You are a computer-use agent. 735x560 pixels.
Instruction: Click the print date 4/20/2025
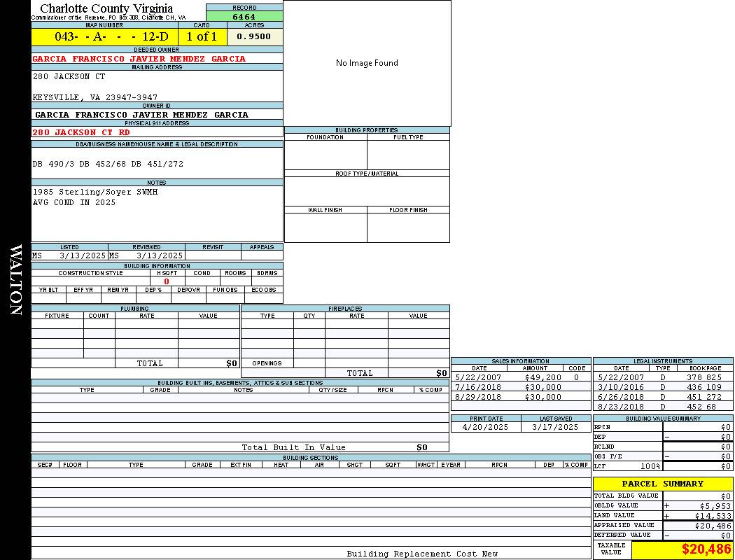pyautogui.click(x=486, y=427)
